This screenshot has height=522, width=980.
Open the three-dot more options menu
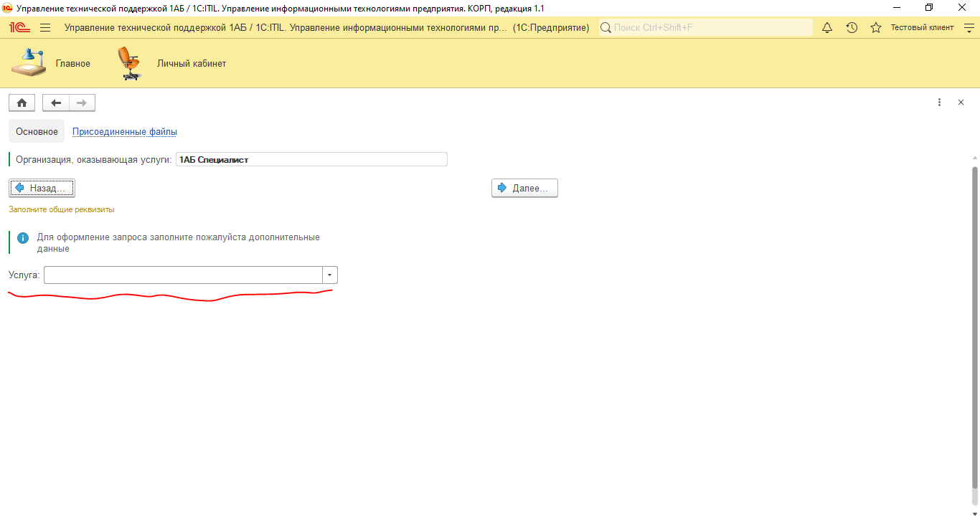click(x=939, y=103)
